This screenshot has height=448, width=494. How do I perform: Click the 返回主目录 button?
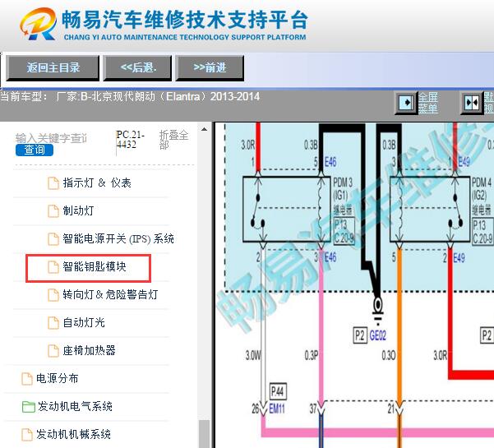coord(53,67)
